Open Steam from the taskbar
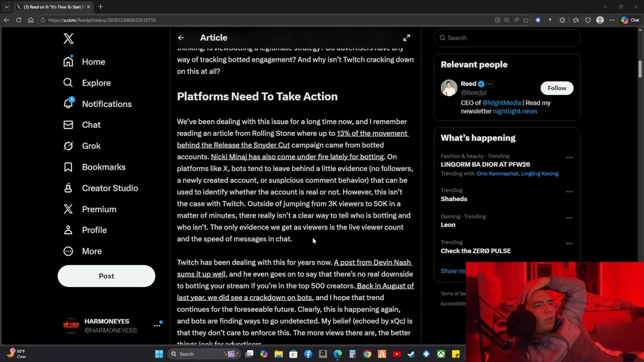Viewport: 644px width, 362px height. pos(411,354)
